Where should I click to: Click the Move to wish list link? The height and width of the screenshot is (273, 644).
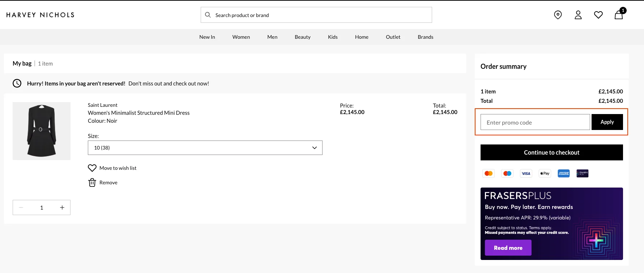click(118, 168)
